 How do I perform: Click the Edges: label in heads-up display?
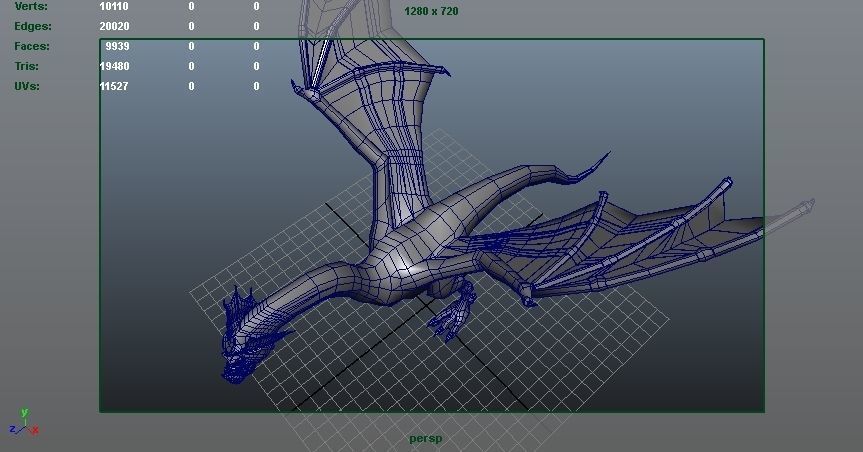coord(33,26)
